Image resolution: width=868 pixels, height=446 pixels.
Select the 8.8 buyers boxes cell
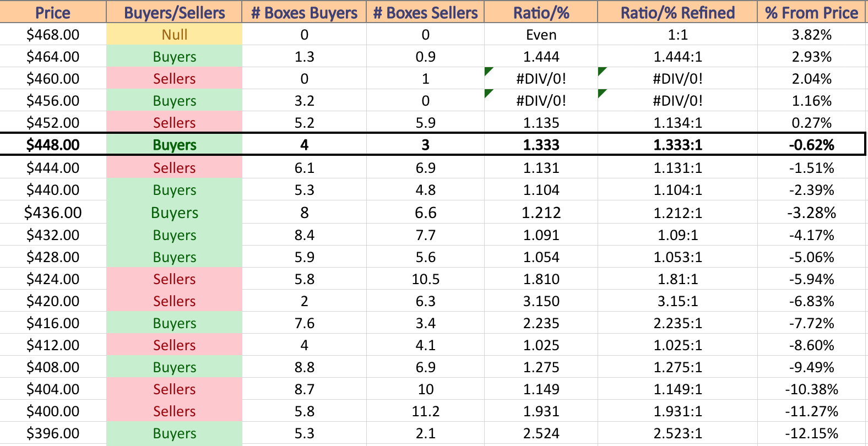click(304, 367)
